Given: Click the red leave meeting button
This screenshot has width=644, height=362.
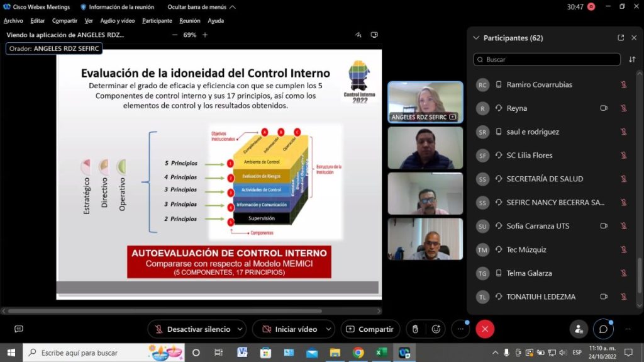Looking at the screenshot, I should pos(484,329).
